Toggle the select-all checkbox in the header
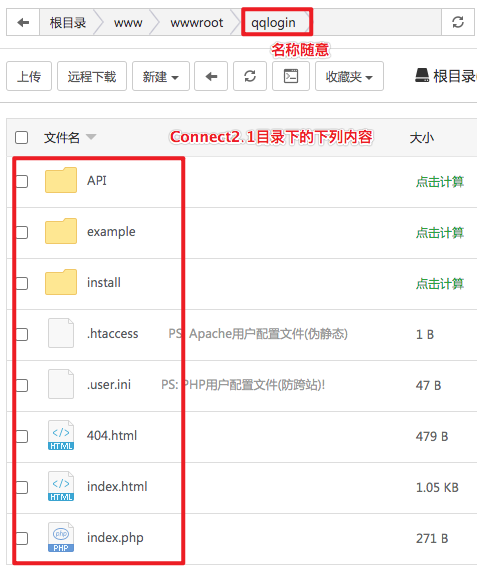The width and height of the screenshot is (477, 576). 21,137
